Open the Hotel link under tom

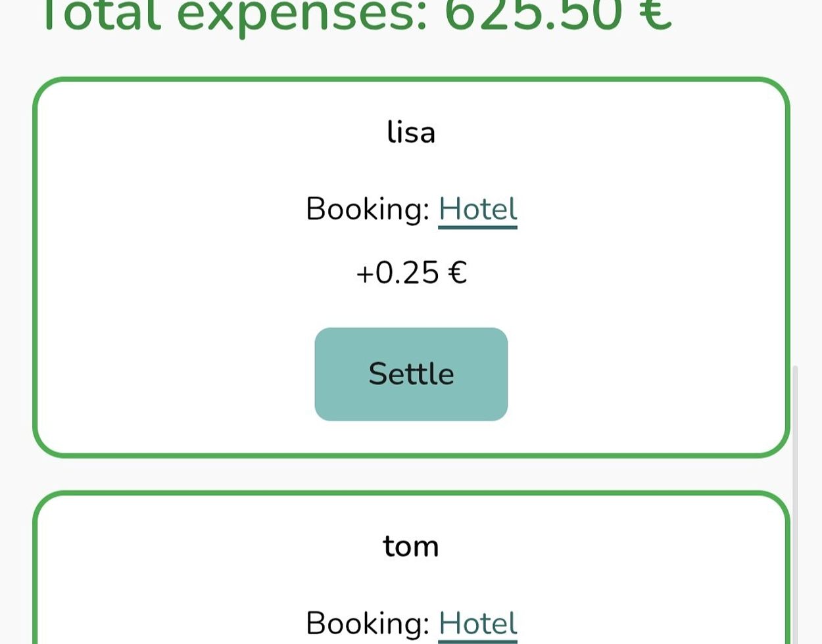pos(477,623)
